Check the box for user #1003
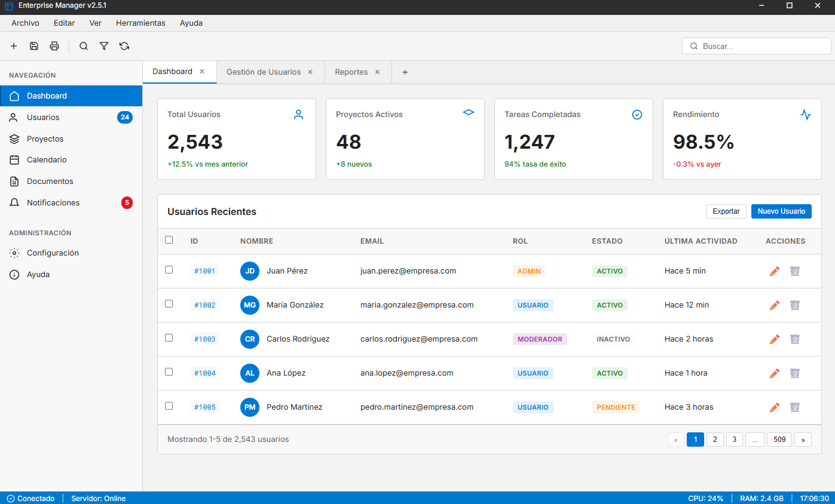Screen dimensions: 835x504 coord(169,338)
